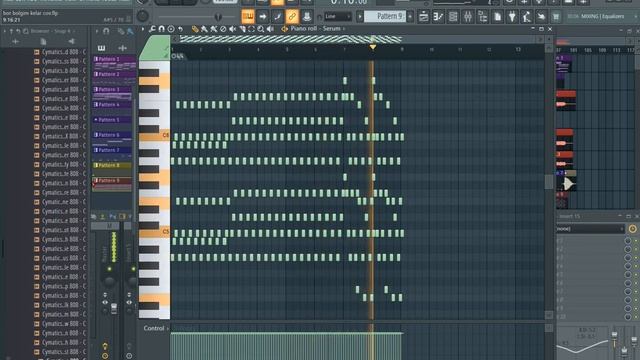The height and width of the screenshot is (360, 640).
Task: Click the file icon in browser panel
Action: 43,41
